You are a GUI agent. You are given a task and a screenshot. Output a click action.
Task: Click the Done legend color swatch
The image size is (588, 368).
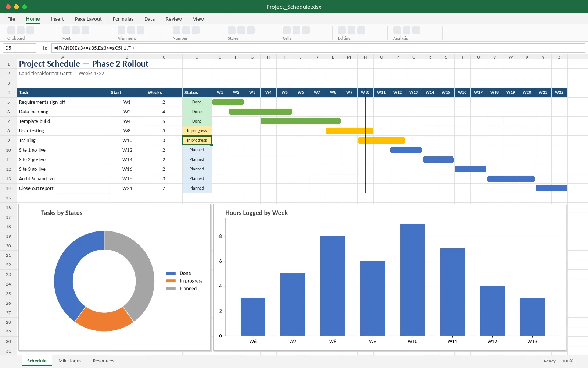pyautogui.click(x=171, y=273)
